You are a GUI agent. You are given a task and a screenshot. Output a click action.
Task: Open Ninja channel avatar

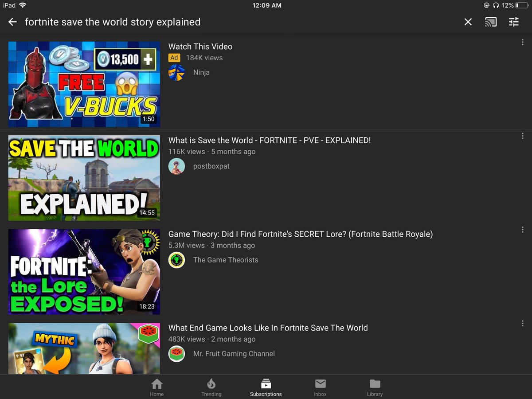(176, 72)
